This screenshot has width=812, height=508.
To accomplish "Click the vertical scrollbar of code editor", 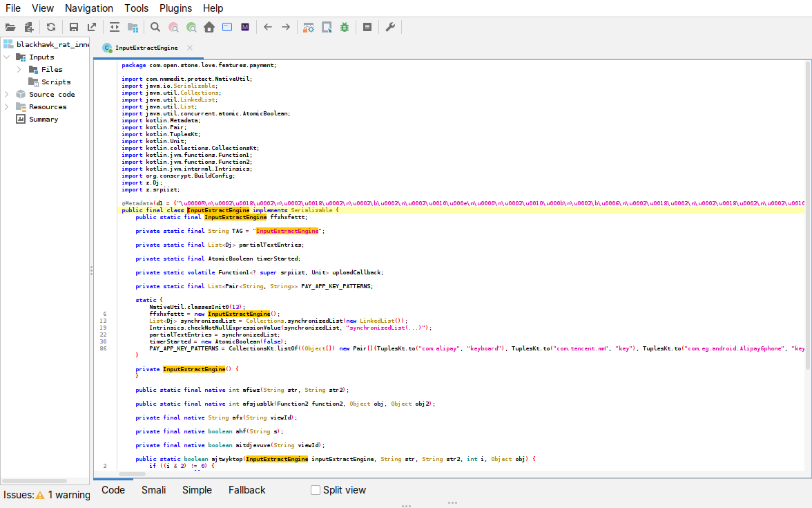I will click(807, 215).
